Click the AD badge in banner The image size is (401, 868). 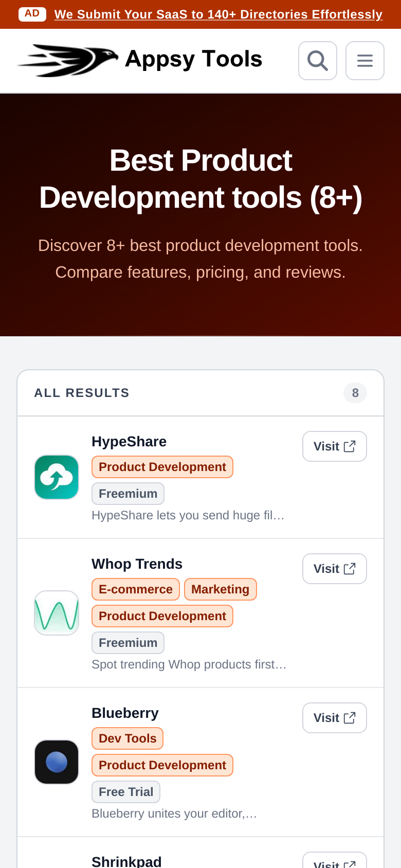(32, 14)
